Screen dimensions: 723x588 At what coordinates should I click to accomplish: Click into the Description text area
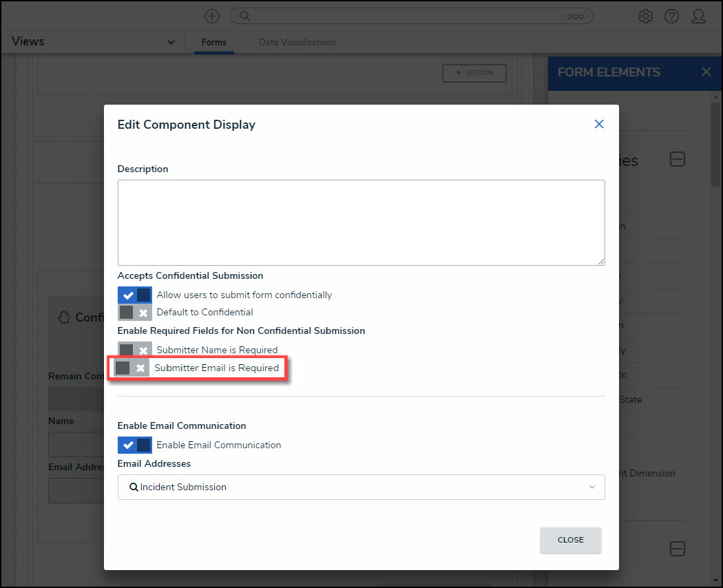pos(361,222)
